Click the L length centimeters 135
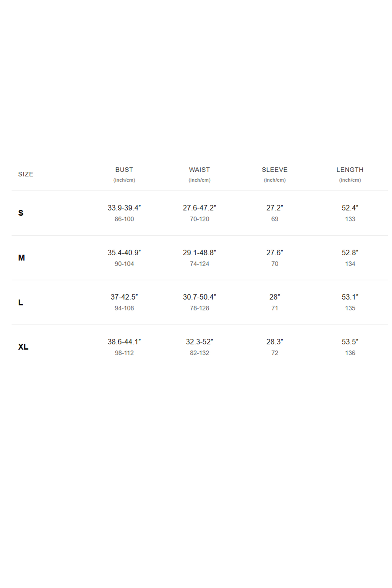This screenshot has width=392, height=588. [x=350, y=308]
